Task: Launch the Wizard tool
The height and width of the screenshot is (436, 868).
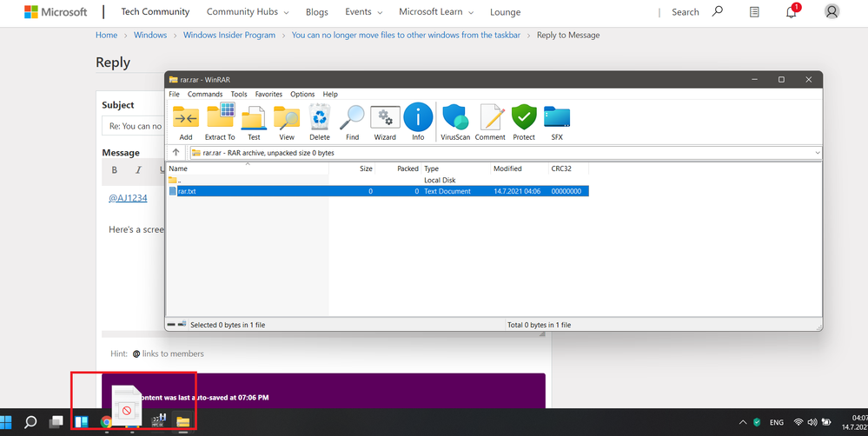Action: tap(385, 122)
